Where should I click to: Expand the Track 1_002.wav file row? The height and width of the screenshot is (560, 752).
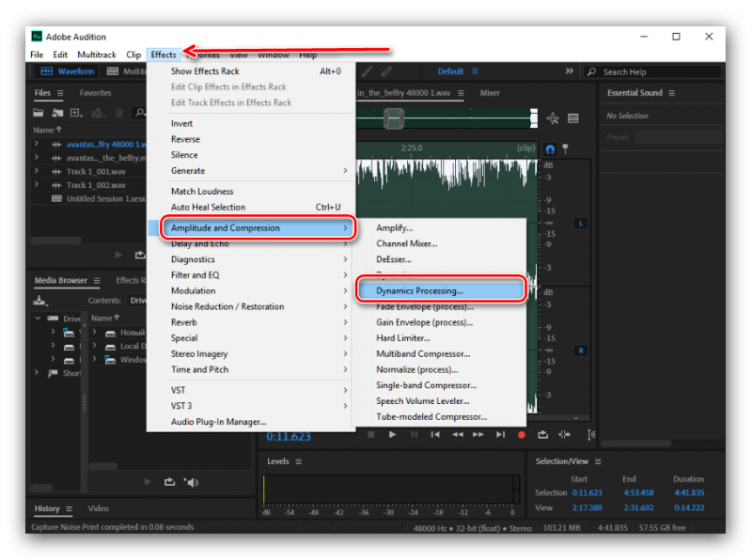coord(37,184)
